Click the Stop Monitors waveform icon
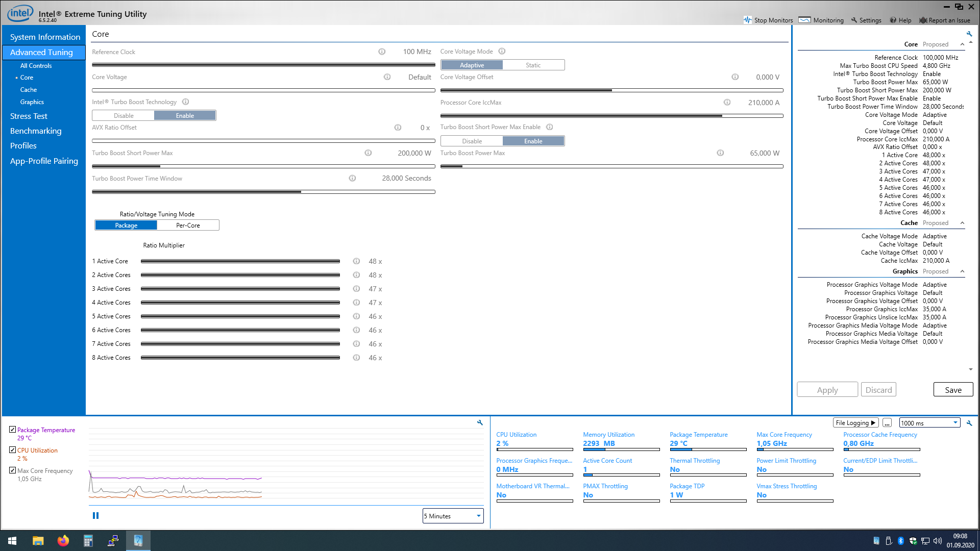 pos(748,20)
